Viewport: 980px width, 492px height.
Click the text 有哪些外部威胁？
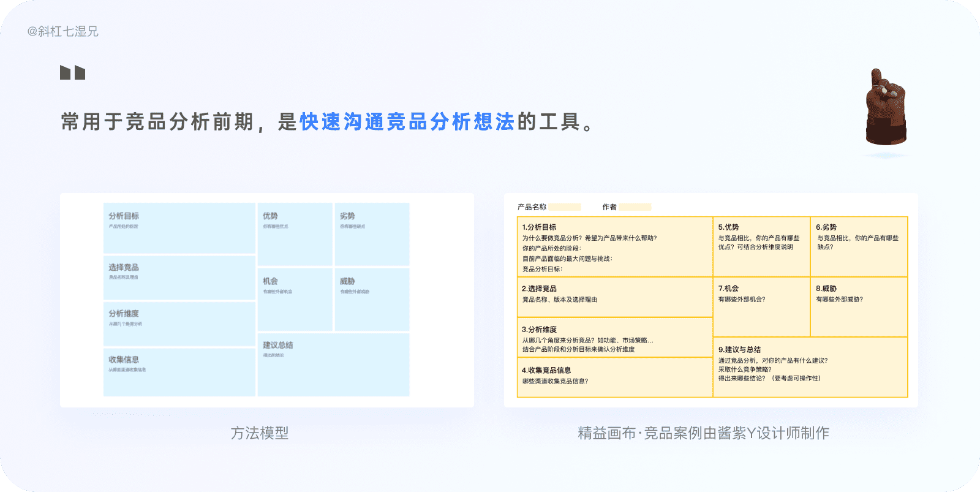tap(839, 300)
